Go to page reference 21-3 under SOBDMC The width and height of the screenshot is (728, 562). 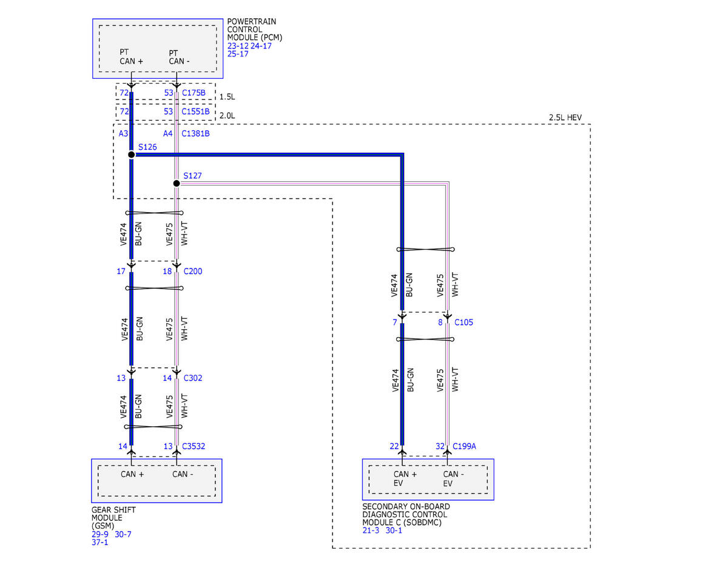371,530
